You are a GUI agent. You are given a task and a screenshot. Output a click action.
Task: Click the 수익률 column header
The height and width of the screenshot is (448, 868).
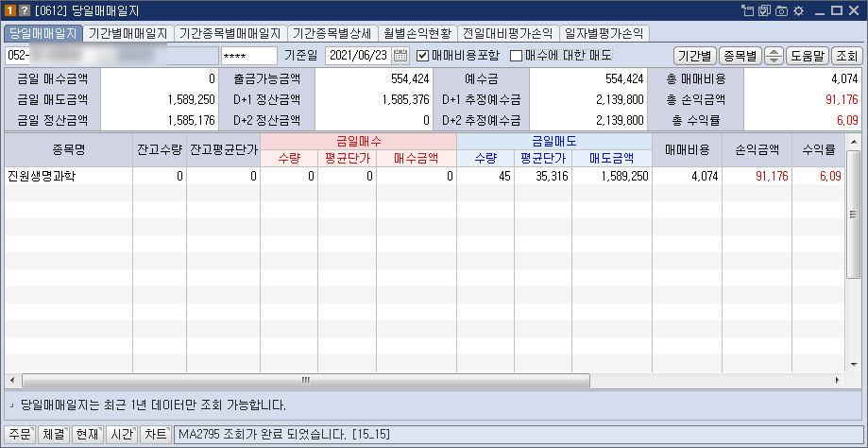[x=818, y=149]
